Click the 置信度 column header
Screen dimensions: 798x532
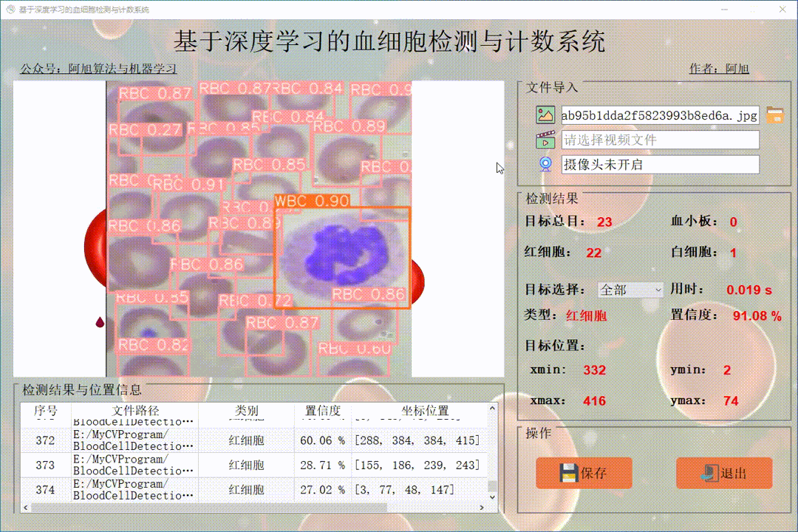pyautogui.click(x=322, y=412)
